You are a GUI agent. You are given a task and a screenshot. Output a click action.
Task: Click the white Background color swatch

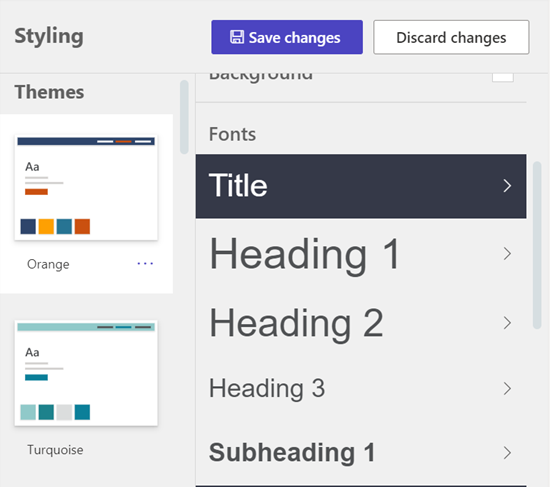(x=503, y=77)
